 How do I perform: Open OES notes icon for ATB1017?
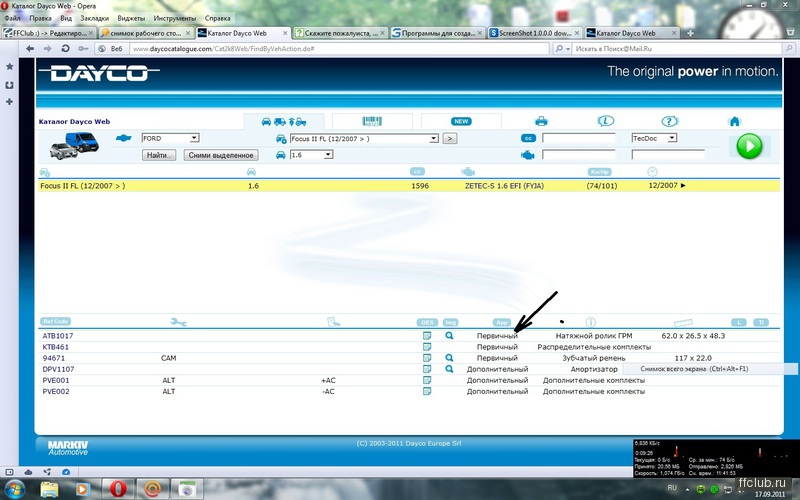pyautogui.click(x=427, y=336)
